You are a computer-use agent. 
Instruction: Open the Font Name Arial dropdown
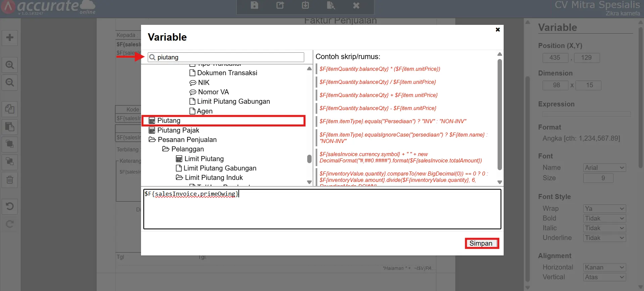(x=604, y=168)
